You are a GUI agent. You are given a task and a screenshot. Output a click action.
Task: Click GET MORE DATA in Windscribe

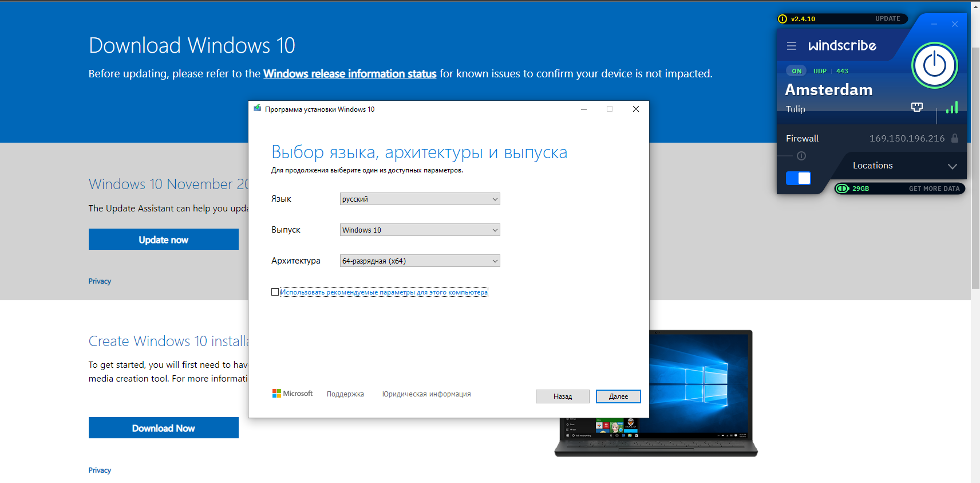934,189
